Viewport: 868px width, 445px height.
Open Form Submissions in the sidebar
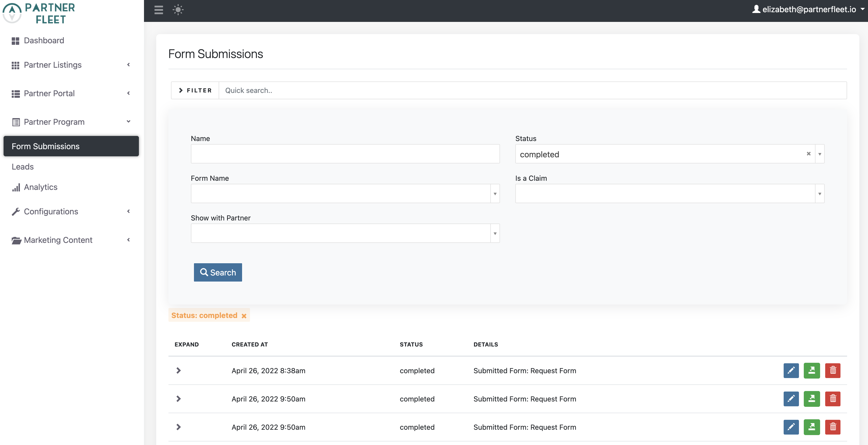[x=71, y=146]
